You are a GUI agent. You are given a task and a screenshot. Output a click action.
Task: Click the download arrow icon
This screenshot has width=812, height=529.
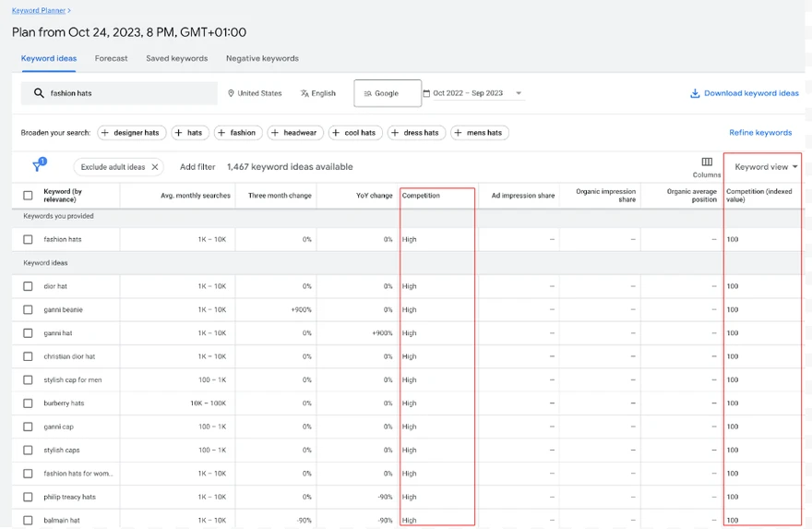(x=695, y=93)
